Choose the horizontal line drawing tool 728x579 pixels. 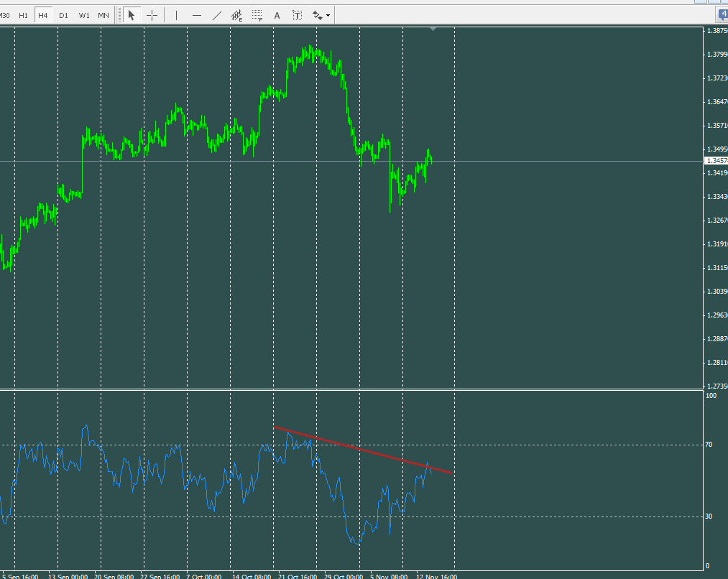(197, 15)
